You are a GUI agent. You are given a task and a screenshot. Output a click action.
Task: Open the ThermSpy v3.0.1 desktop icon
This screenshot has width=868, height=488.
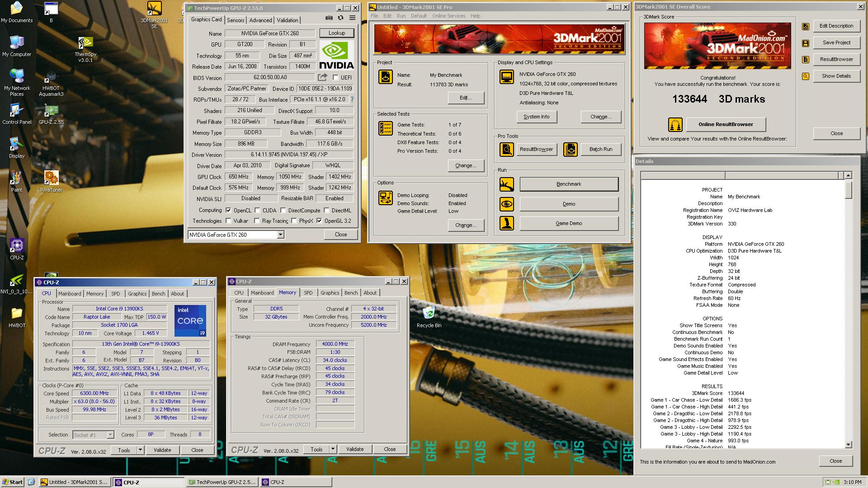(85, 50)
